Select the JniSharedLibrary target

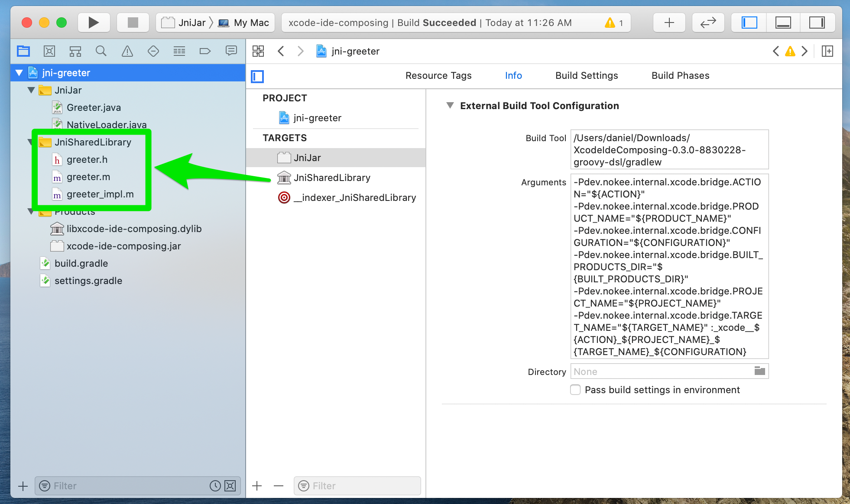point(332,178)
